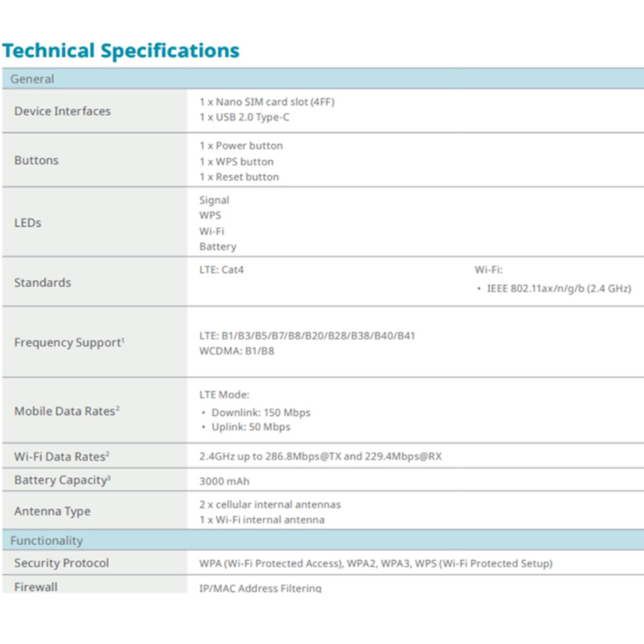Select the Device Interfaces row label
This screenshot has height=644, width=644.
pos(62,111)
